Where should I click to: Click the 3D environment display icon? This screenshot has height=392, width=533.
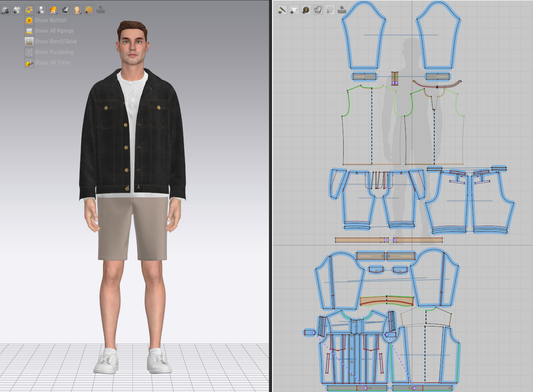pos(5,9)
